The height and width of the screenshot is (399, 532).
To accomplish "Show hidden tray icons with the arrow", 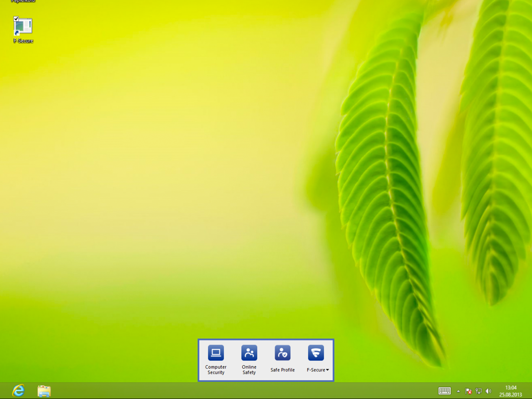I will [458, 391].
